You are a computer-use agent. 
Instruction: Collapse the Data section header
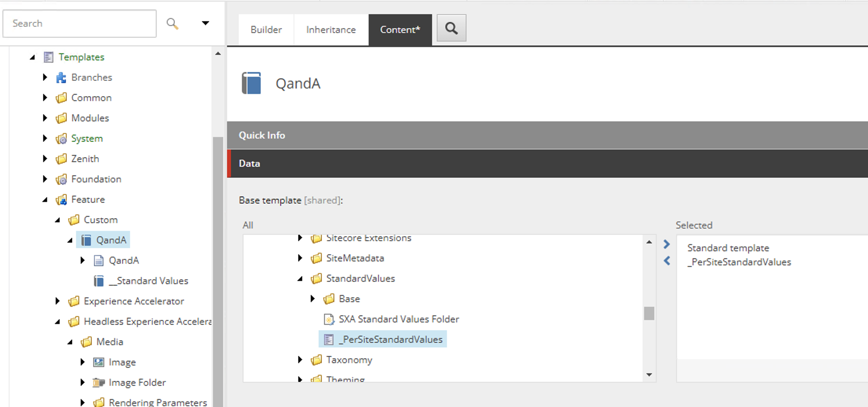547,163
